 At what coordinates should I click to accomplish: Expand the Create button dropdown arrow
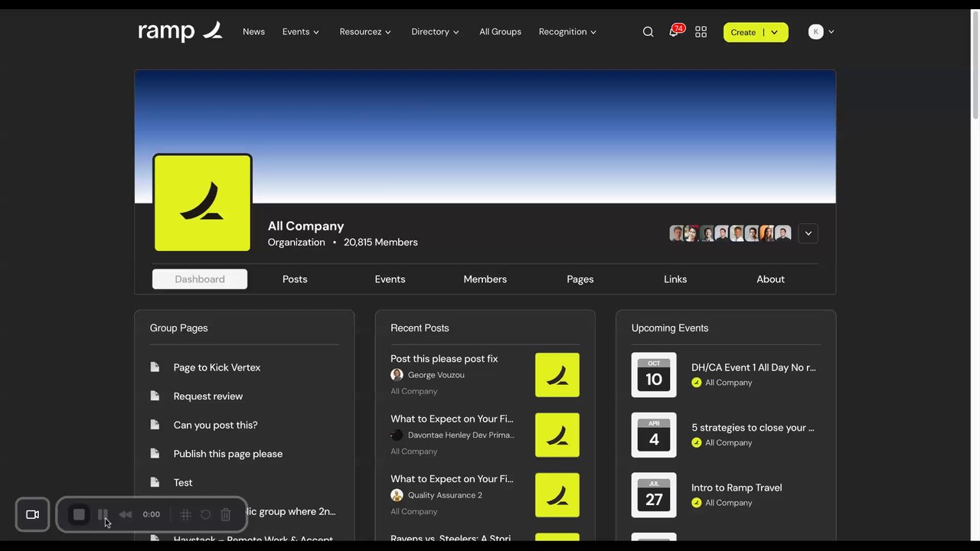775,32
